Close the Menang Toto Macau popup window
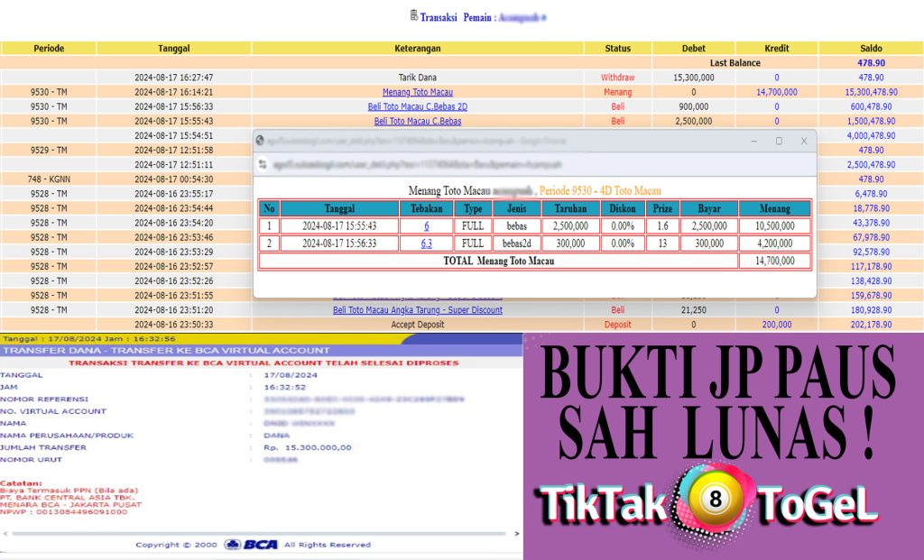Screen dimensions: 924x560 click(803, 141)
